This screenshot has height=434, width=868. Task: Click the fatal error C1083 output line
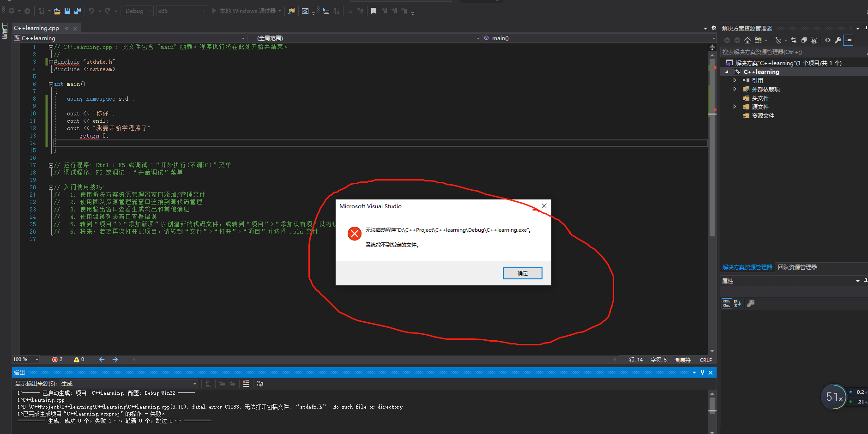click(x=210, y=407)
